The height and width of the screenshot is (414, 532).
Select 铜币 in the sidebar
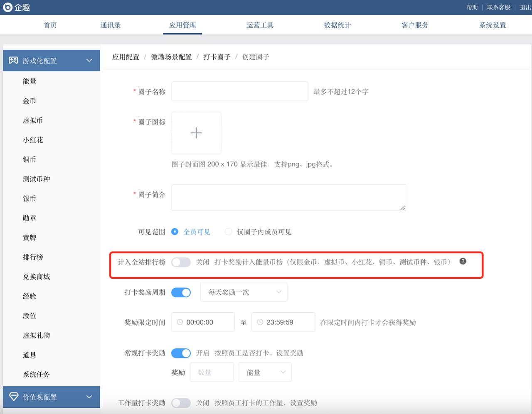[x=30, y=159]
